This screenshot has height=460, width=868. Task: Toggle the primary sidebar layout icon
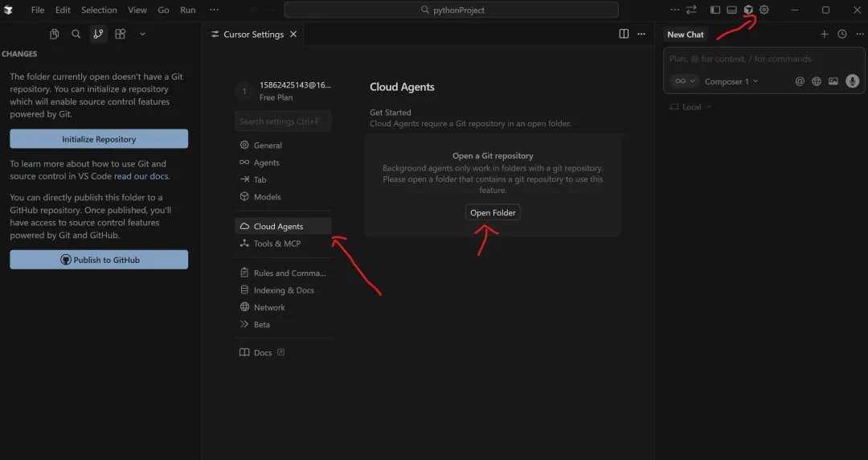coord(715,10)
